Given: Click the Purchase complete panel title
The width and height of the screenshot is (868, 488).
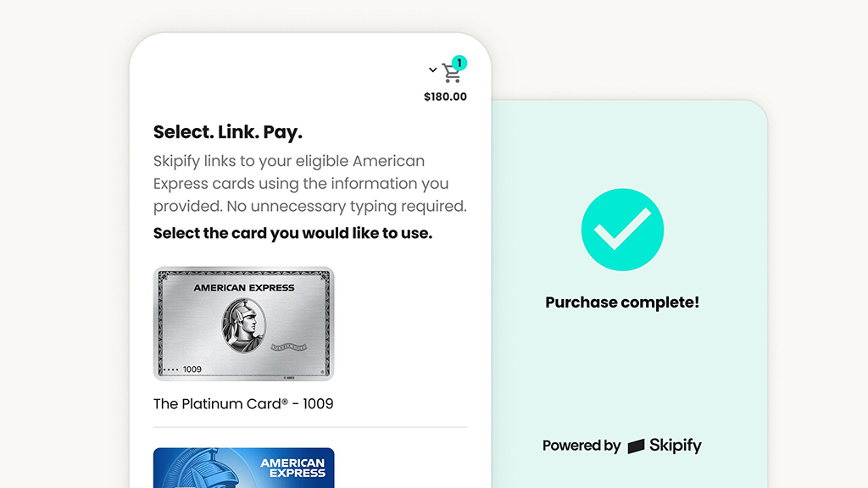Looking at the screenshot, I should click(622, 302).
